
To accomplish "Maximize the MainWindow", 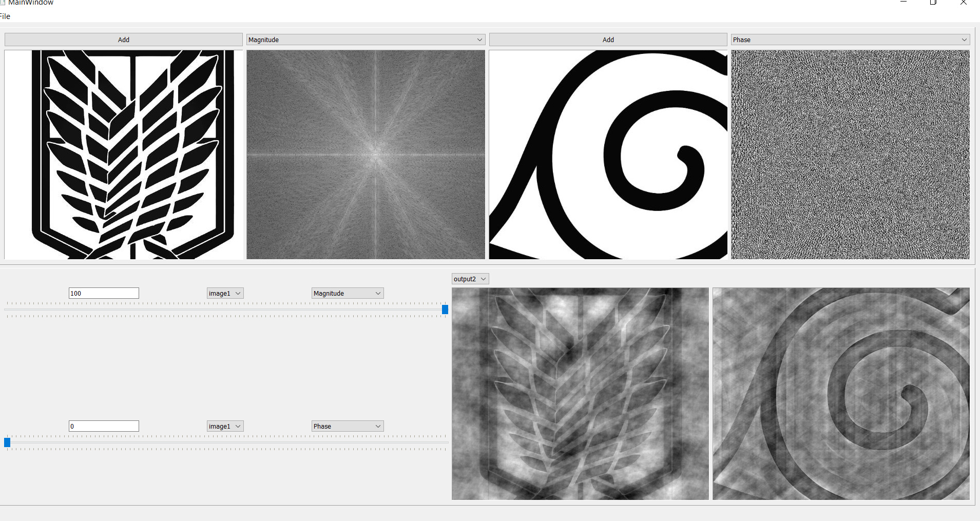I will 933,3.
